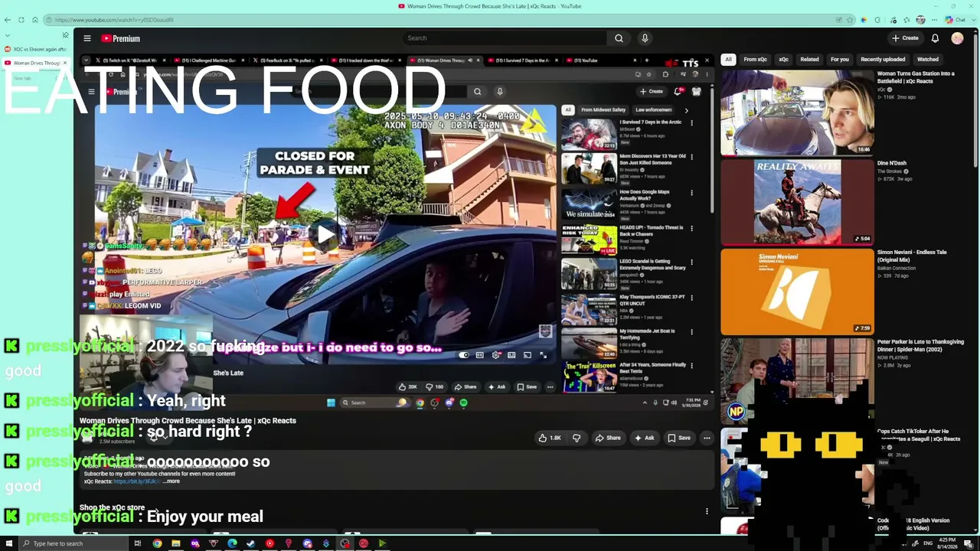980x551 pixels.
Task: Open more actions beside the outer Save button
Action: pos(707,438)
